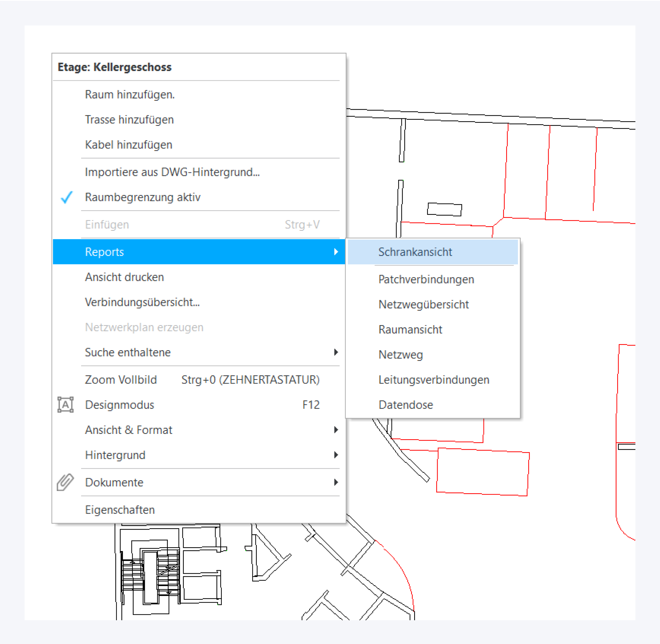Open the Netzwegübersicht report

tap(423, 304)
